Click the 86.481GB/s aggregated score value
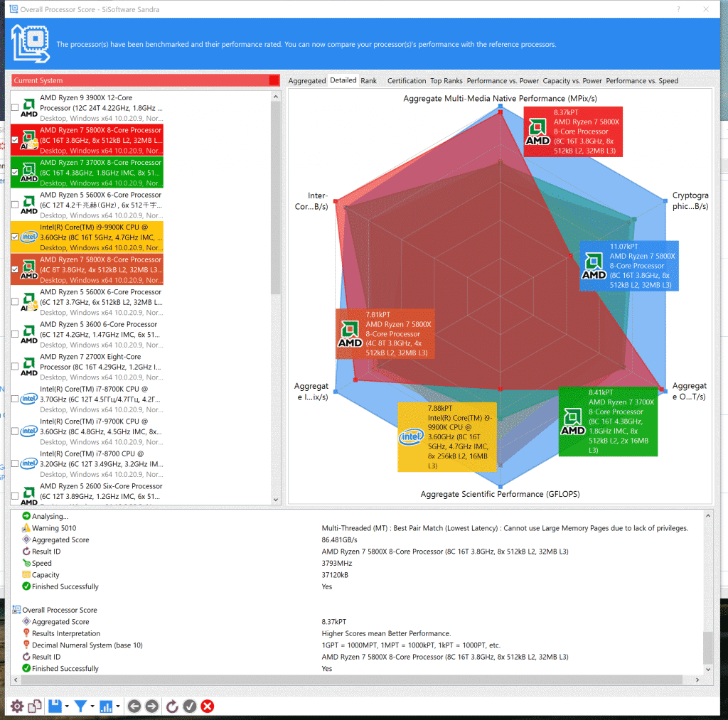The image size is (728, 720). pos(339,540)
